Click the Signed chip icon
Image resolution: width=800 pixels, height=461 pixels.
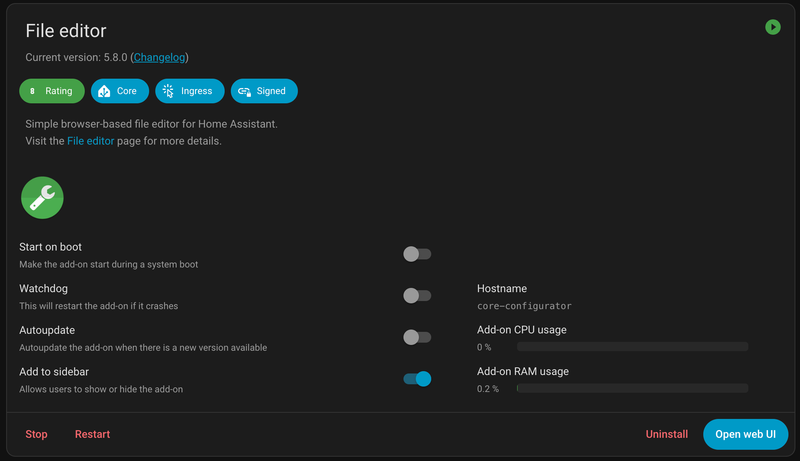click(244, 91)
